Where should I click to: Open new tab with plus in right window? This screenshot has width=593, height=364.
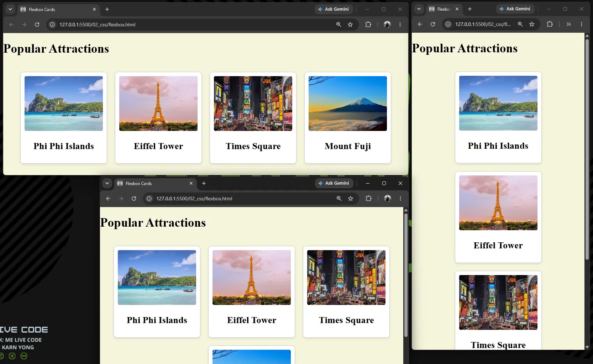(470, 9)
